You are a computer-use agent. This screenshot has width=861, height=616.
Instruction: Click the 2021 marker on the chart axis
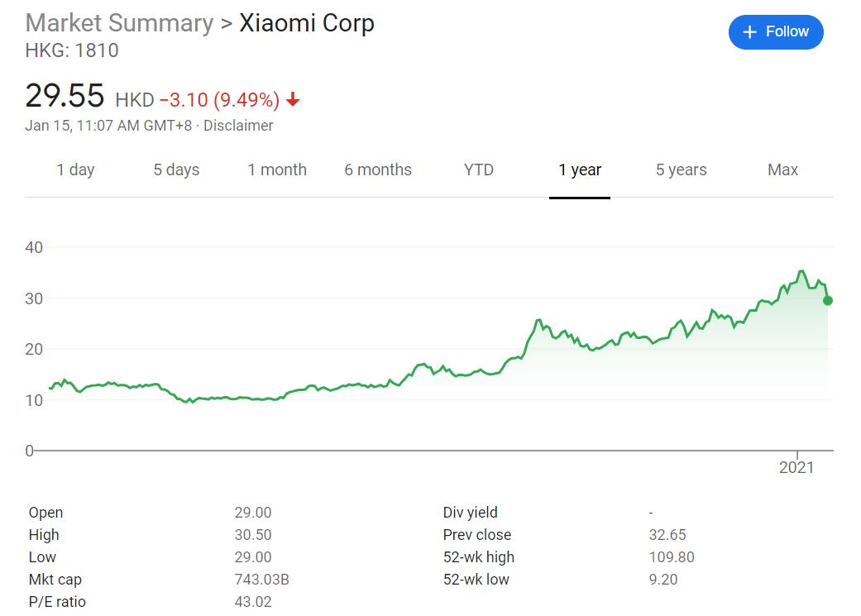(x=796, y=467)
